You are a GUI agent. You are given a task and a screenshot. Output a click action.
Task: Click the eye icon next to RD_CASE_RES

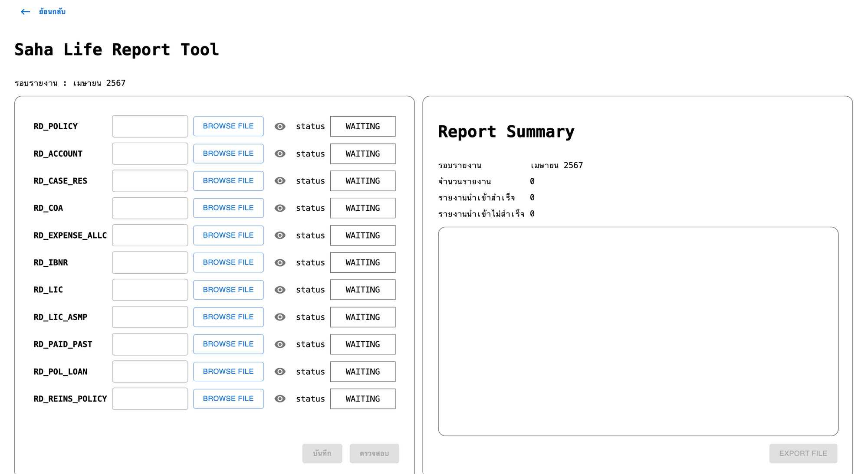[280, 181]
